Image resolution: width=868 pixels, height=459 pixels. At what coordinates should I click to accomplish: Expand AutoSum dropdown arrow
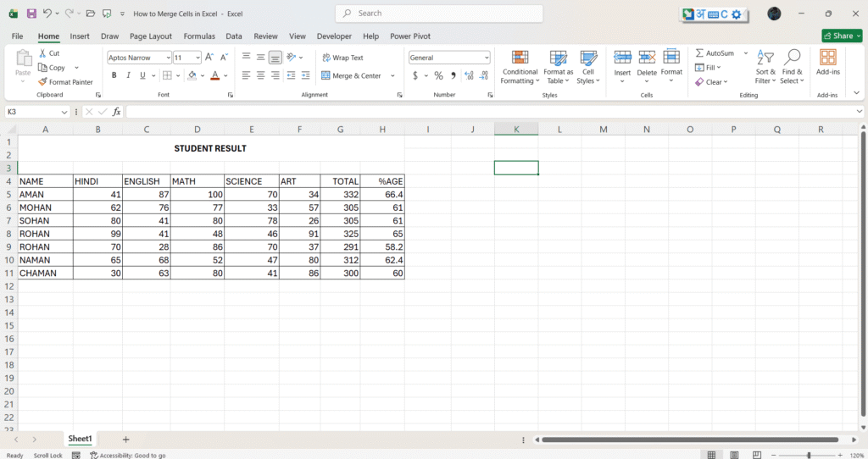tap(746, 53)
